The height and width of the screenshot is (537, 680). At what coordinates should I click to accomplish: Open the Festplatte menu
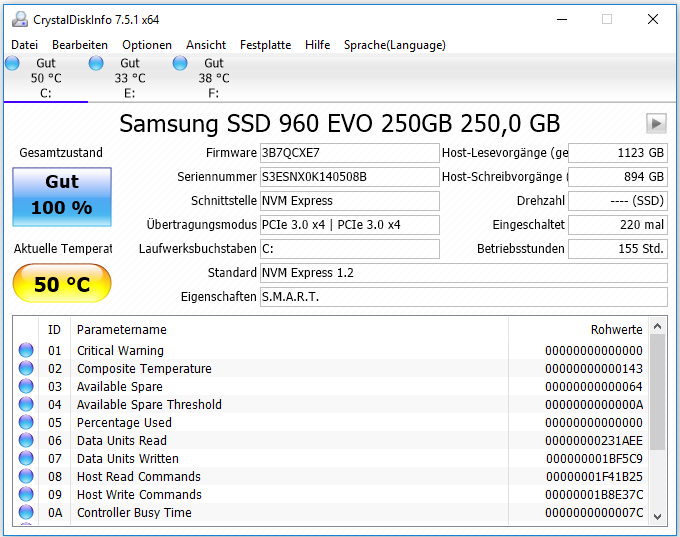(x=265, y=45)
